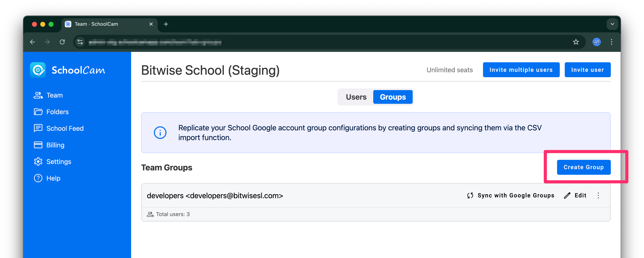Select the Team · SchoolCam browser tab
Image resolution: width=644 pixels, height=258 pixels.
(110, 24)
